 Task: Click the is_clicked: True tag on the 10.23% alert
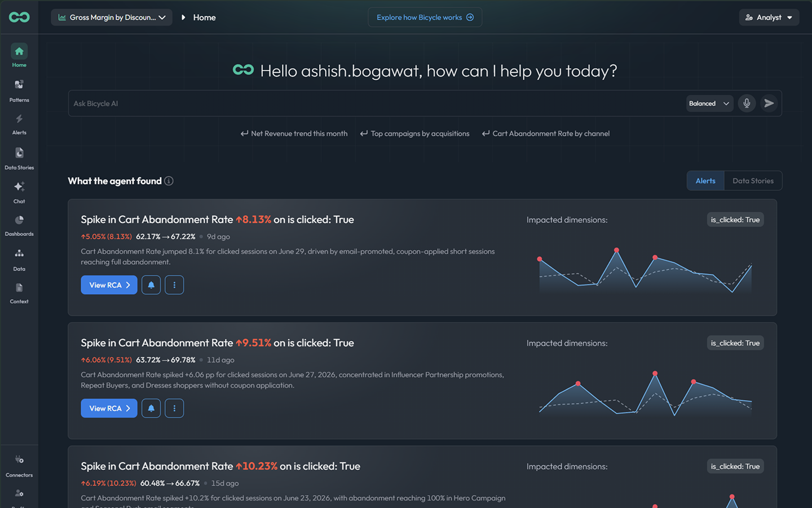click(735, 466)
